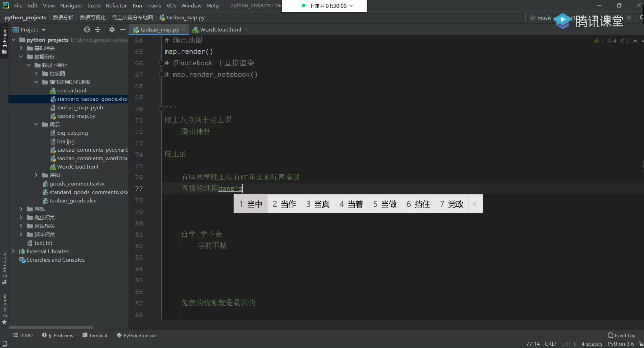
Task: Click the 77:14 cursor position status
Action: click(x=533, y=344)
